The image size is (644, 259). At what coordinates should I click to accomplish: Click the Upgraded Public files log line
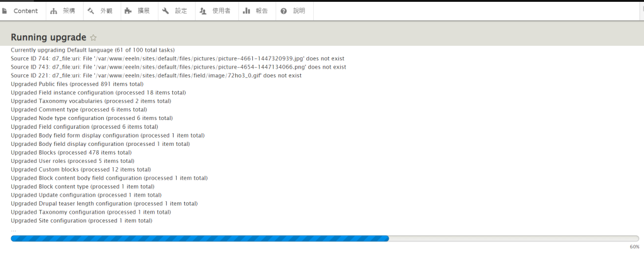click(x=77, y=84)
